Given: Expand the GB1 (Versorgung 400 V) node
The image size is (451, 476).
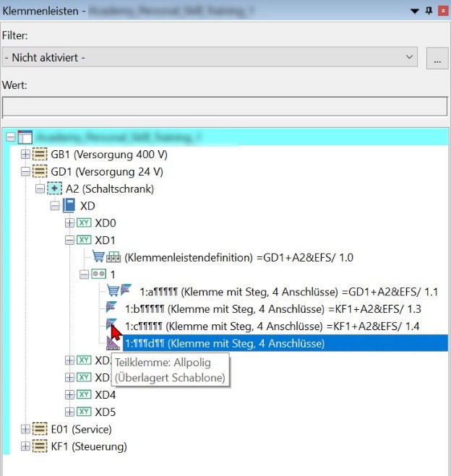Looking at the screenshot, I should click(26, 155).
